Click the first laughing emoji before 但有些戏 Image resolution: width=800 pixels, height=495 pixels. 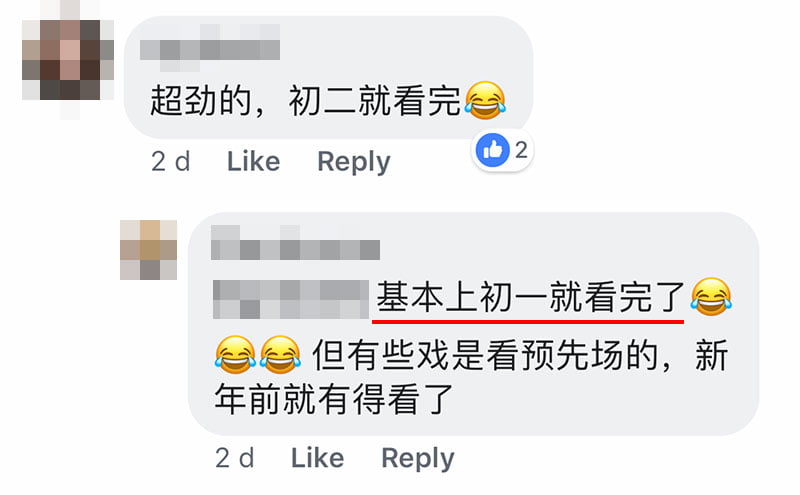click(235, 354)
